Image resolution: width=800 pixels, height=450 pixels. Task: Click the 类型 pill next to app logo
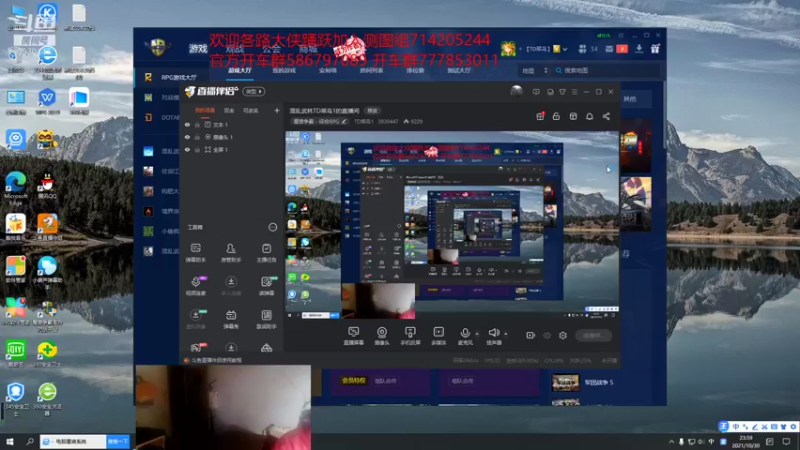[254, 91]
